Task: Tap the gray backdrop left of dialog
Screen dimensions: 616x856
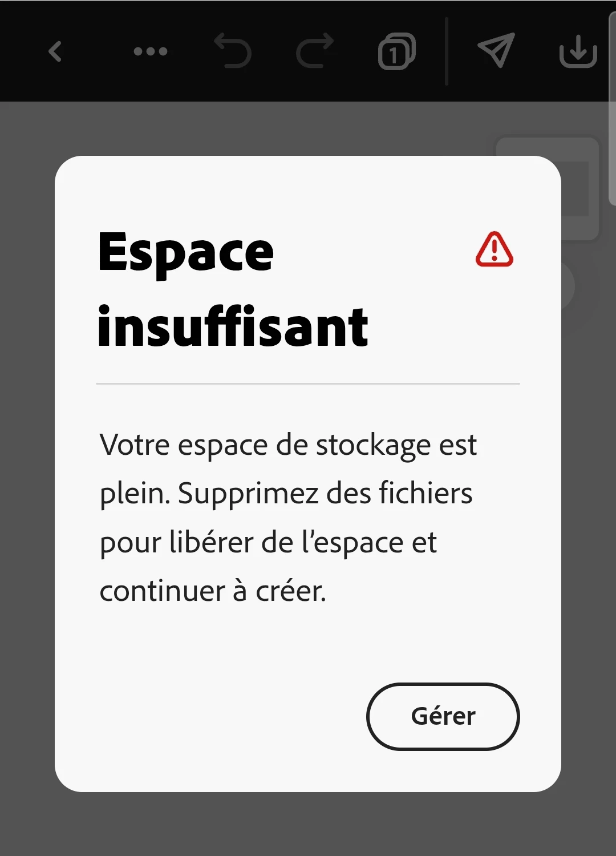Action: (27, 474)
